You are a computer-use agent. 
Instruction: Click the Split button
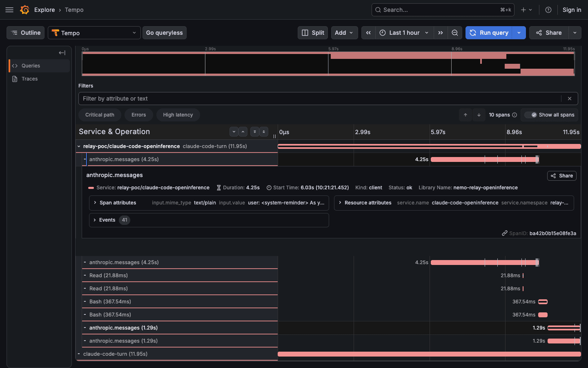click(x=313, y=33)
